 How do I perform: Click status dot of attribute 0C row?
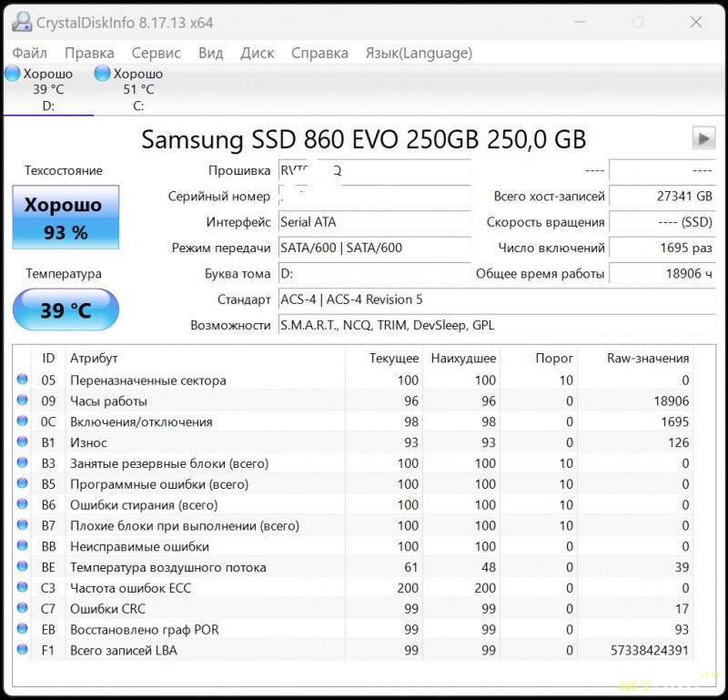tap(22, 421)
